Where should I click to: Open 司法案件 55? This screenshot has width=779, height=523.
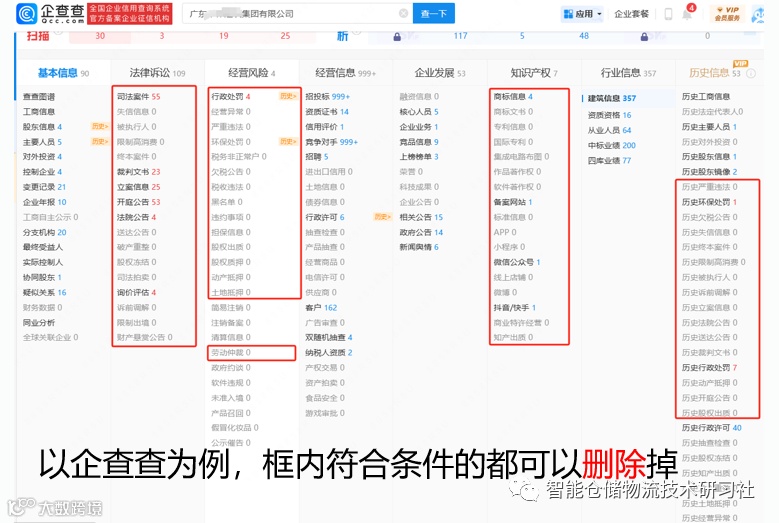tap(139, 96)
